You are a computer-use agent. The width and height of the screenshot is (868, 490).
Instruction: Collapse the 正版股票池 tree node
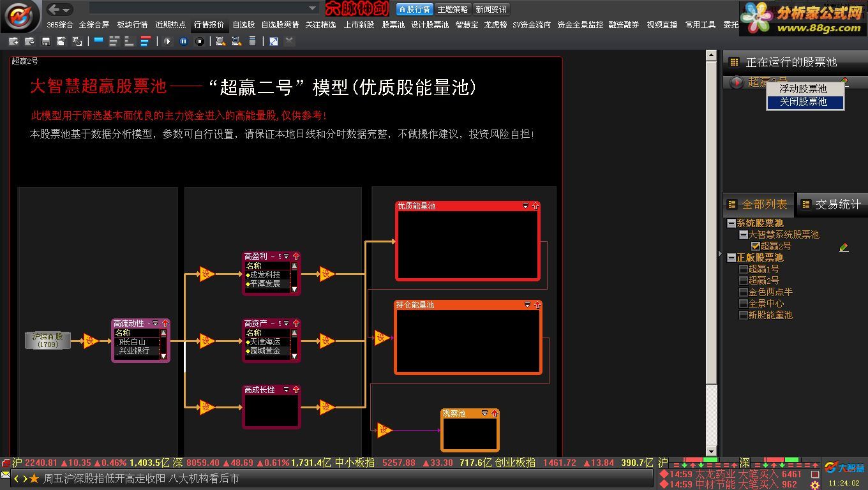pos(731,258)
